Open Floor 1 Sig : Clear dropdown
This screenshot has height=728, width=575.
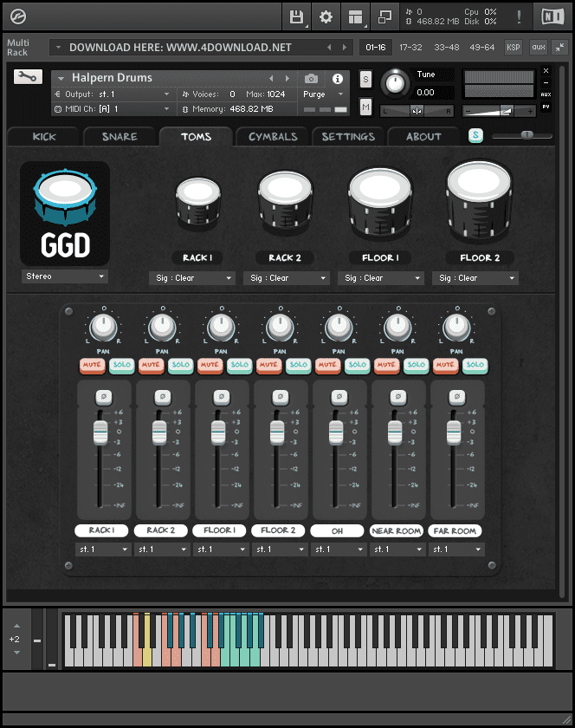(381, 278)
